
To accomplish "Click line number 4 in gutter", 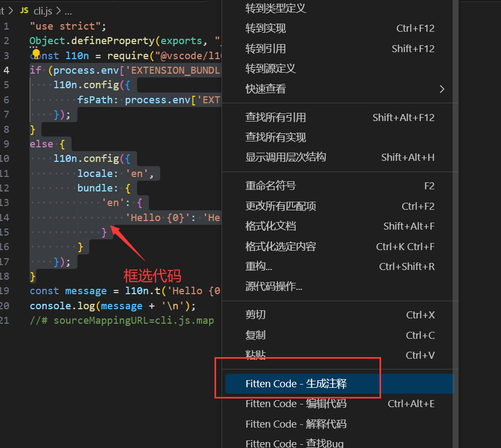I will pyautogui.click(x=6, y=70).
